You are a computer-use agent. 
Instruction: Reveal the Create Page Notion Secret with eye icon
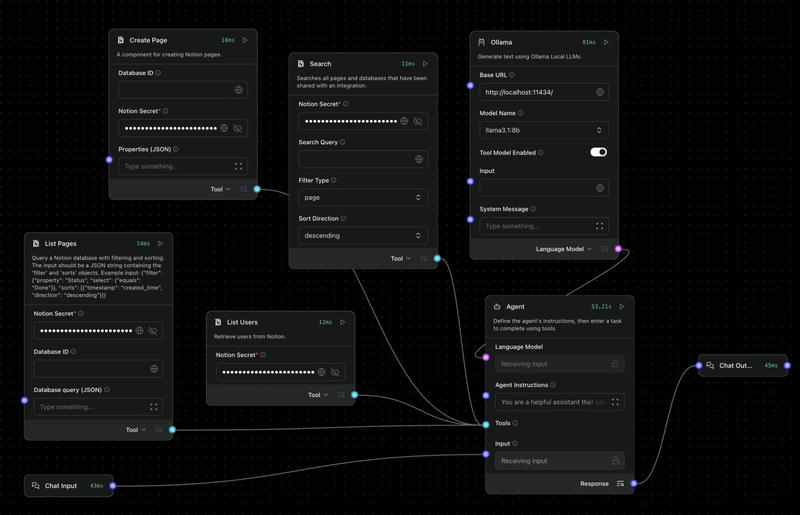pyautogui.click(x=237, y=128)
